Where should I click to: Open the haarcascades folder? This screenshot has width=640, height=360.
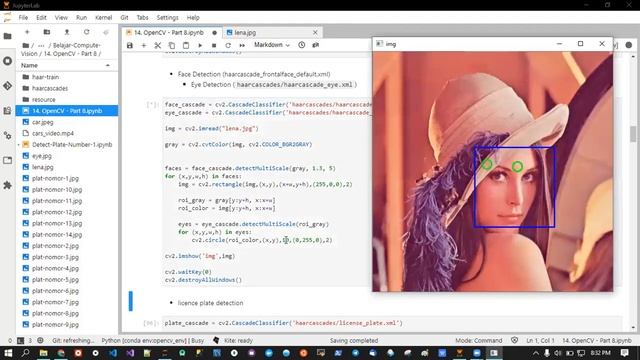pos(67,88)
